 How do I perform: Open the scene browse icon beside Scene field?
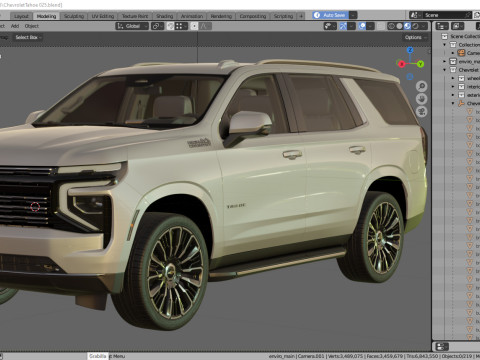pyautogui.click(x=416, y=15)
